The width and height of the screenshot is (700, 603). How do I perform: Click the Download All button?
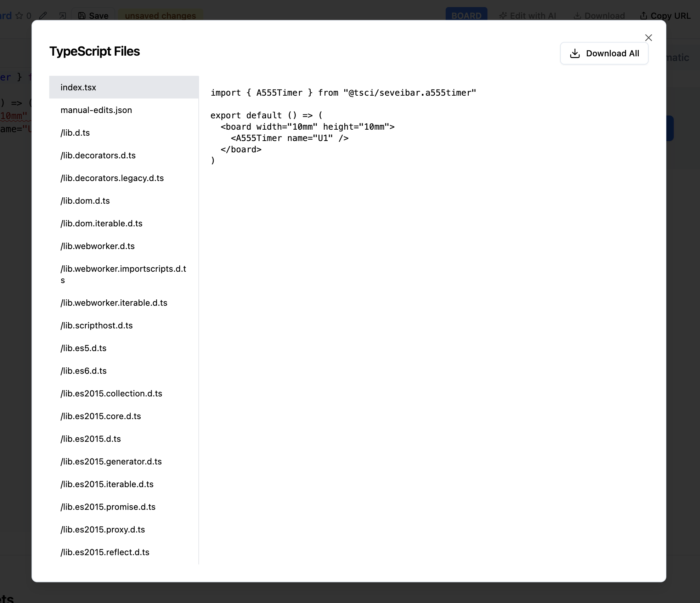coord(604,53)
